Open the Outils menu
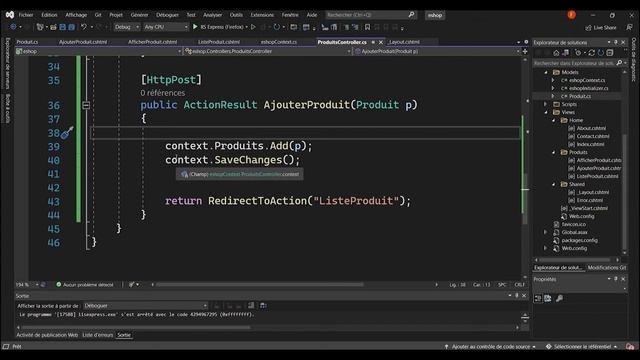640x360 pixels. point(236,15)
